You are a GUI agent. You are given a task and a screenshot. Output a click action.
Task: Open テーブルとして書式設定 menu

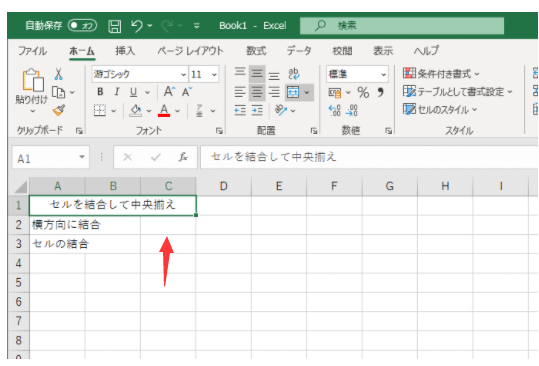458,92
